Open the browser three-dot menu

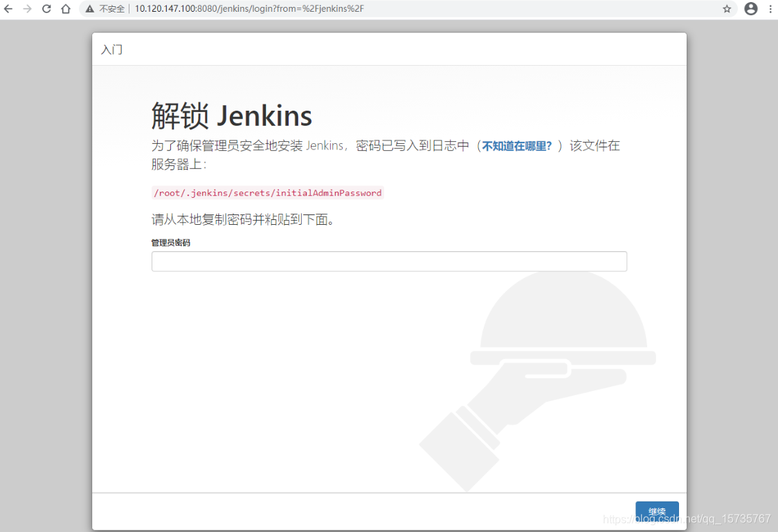coord(770,9)
